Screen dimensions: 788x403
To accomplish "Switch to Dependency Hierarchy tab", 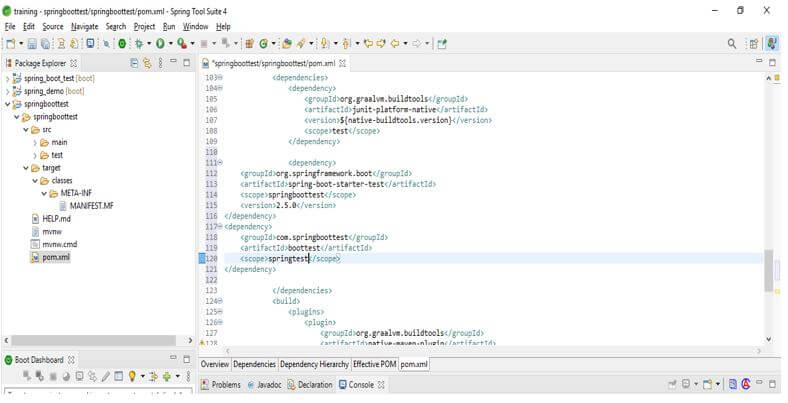I will coord(314,364).
